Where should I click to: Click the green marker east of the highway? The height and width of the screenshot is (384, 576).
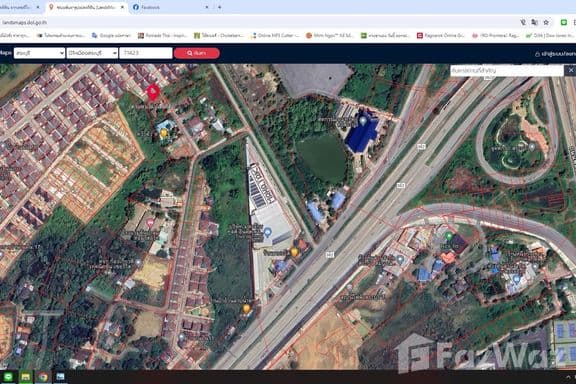click(448, 236)
